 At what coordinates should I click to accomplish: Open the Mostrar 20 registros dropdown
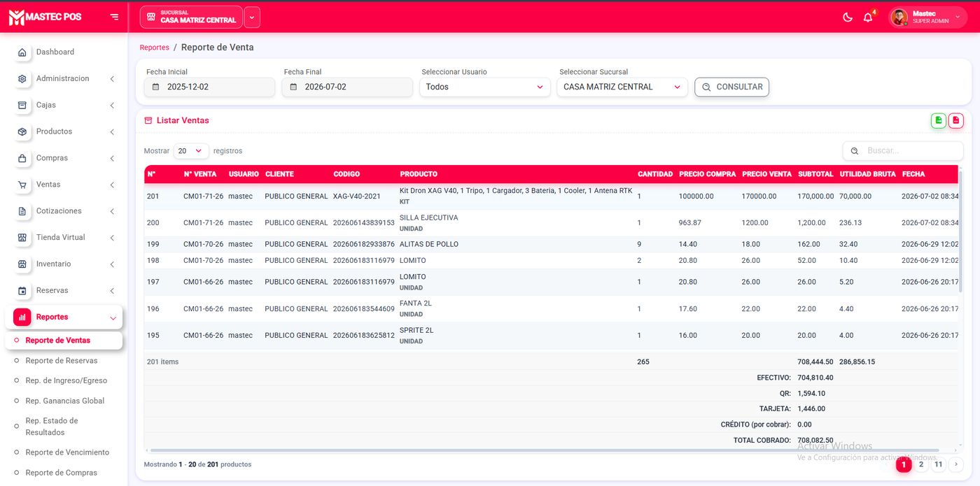[x=191, y=151]
